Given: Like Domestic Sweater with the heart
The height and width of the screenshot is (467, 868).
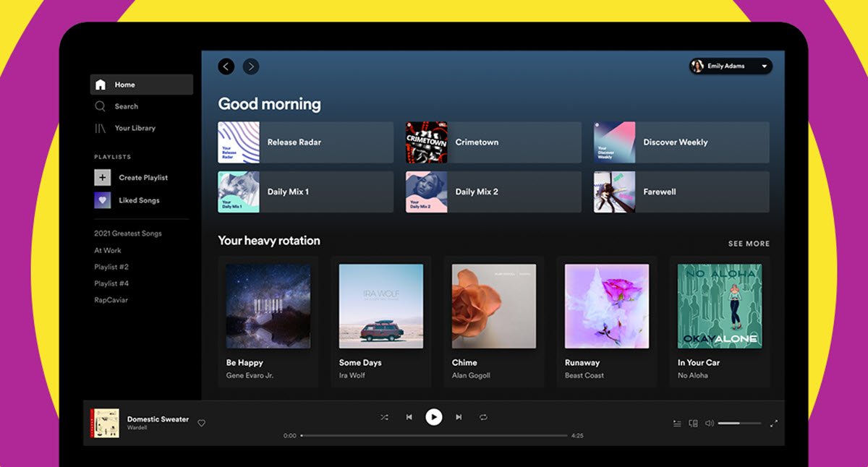Looking at the screenshot, I should click(x=202, y=423).
